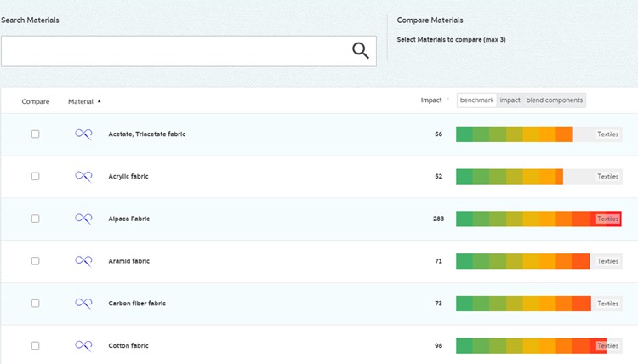Check the compare box for Alpaca Fabric
The width and height of the screenshot is (638, 364).
pyautogui.click(x=35, y=219)
